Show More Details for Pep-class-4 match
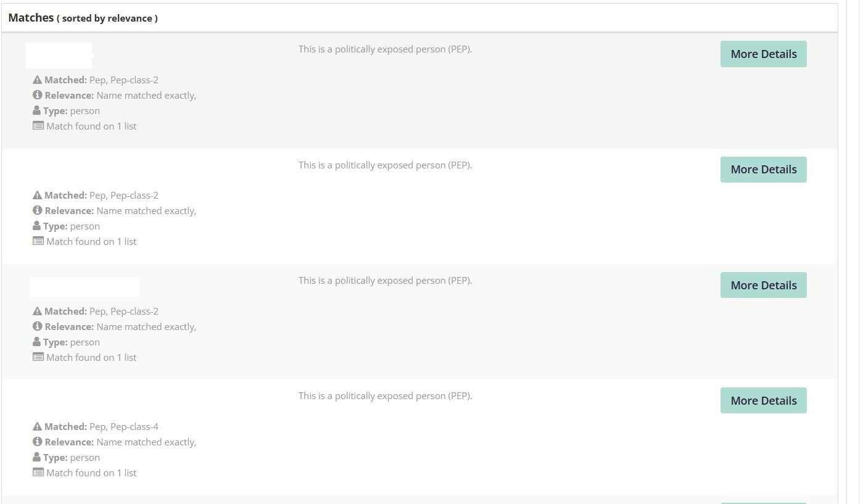863x504 pixels. click(763, 400)
